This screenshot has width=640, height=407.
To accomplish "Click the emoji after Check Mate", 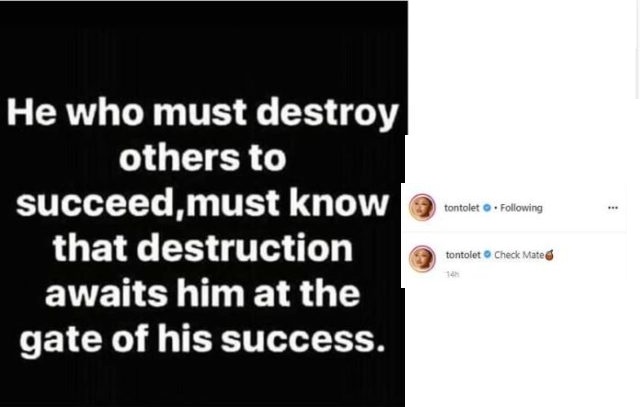I will click(x=550, y=255).
